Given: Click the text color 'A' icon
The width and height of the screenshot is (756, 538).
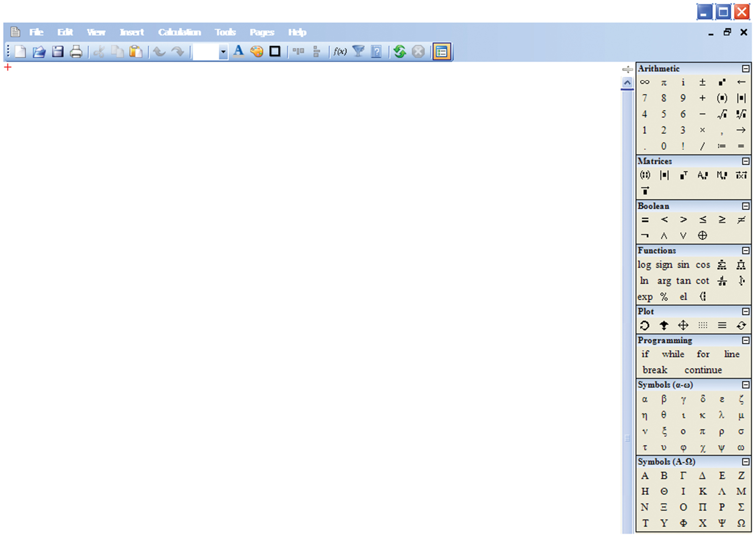Looking at the screenshot, I should click(x=238, y=52).
